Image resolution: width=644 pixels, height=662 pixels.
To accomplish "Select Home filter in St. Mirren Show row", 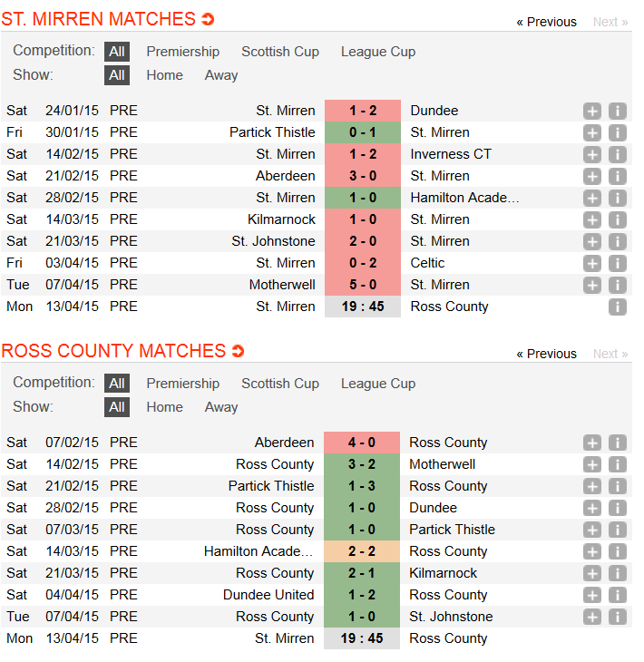I will tap(165, 75).
